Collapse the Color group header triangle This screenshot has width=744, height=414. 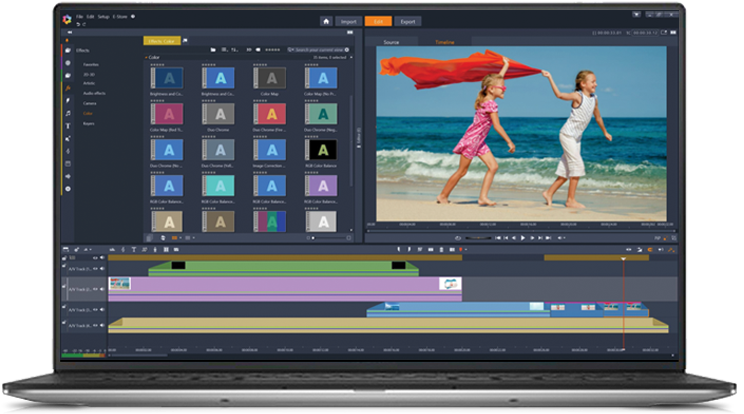(146, 57)
